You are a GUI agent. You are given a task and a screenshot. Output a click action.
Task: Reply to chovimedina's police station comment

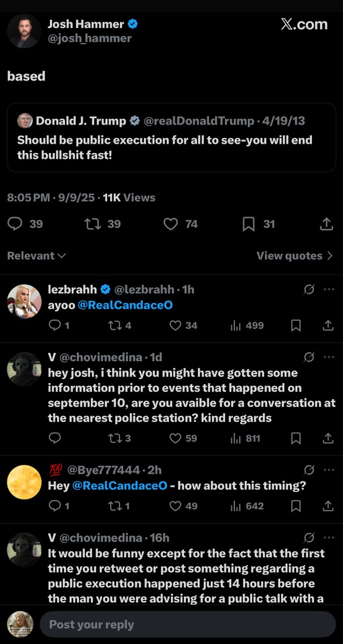[x=55, y=438]
